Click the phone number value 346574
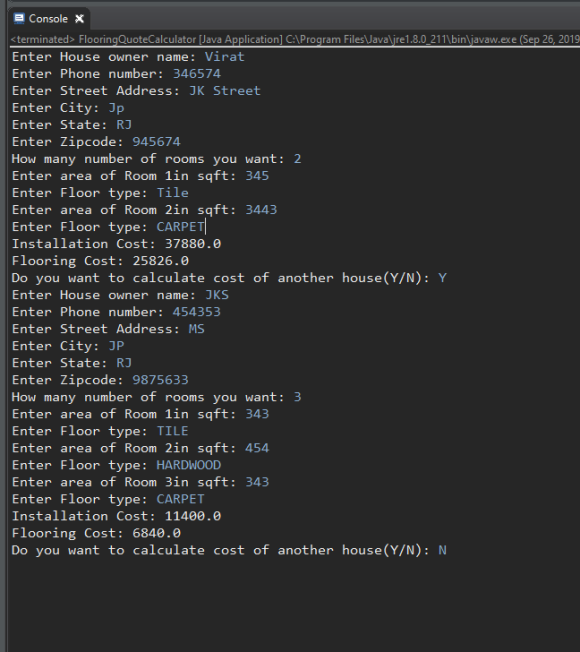 [x=197, y=74]
